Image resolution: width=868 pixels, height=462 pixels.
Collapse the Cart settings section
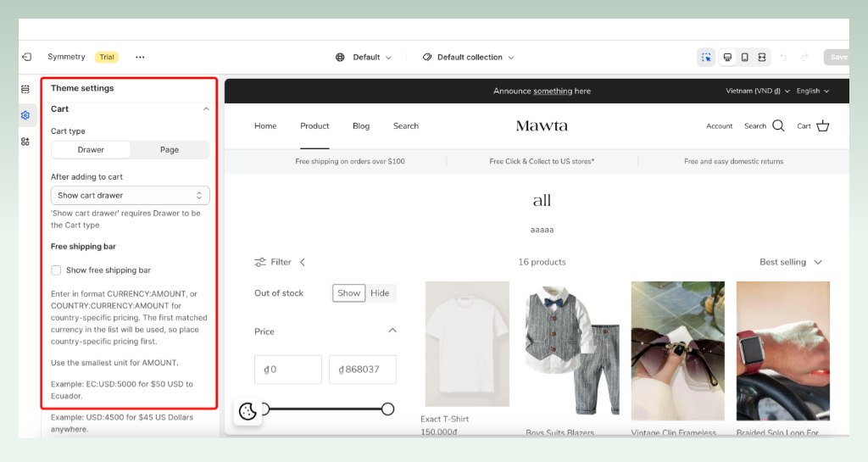[206, 109]
